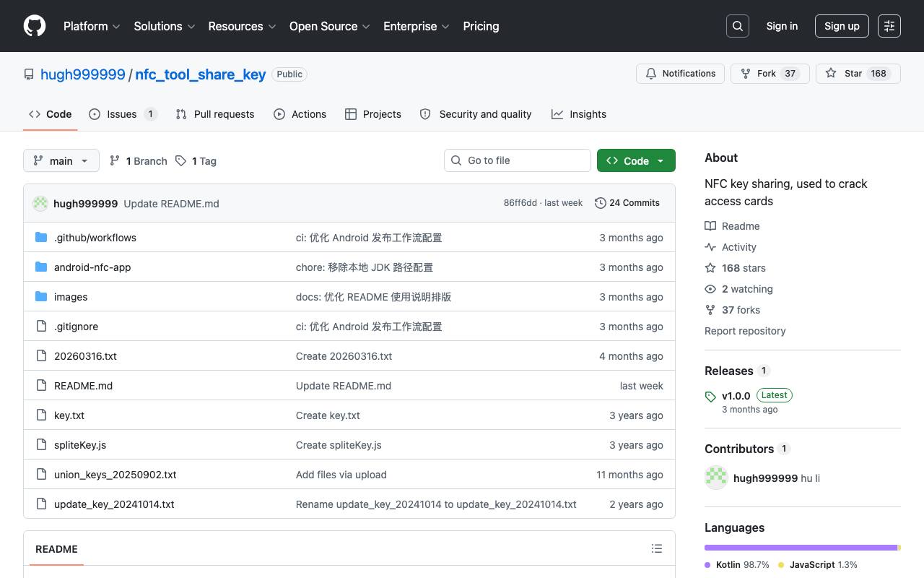
Task: Expand the Open Source menu
Action: (x=330, y=26)
